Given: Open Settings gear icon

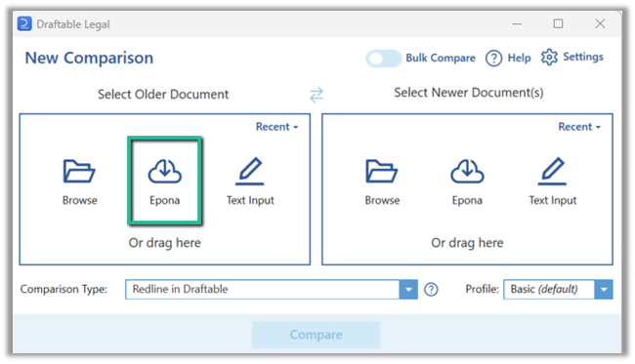Looking at the screenshot, I should tap(549, 57).
